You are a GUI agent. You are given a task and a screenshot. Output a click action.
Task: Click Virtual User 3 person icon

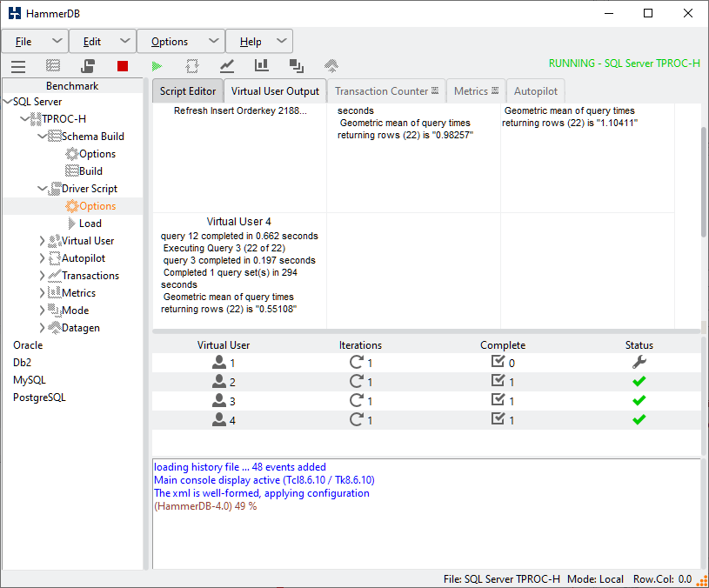point(219,400)
